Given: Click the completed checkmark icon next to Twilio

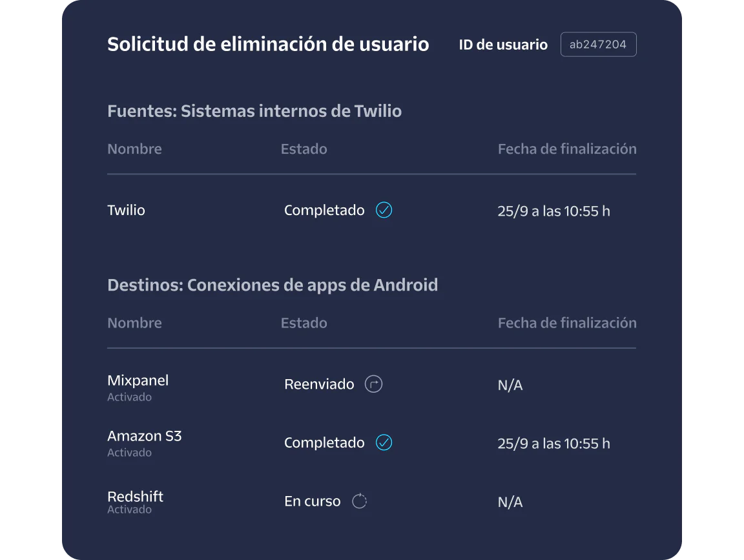Looking at the screenshot, I should coord(384,209).
